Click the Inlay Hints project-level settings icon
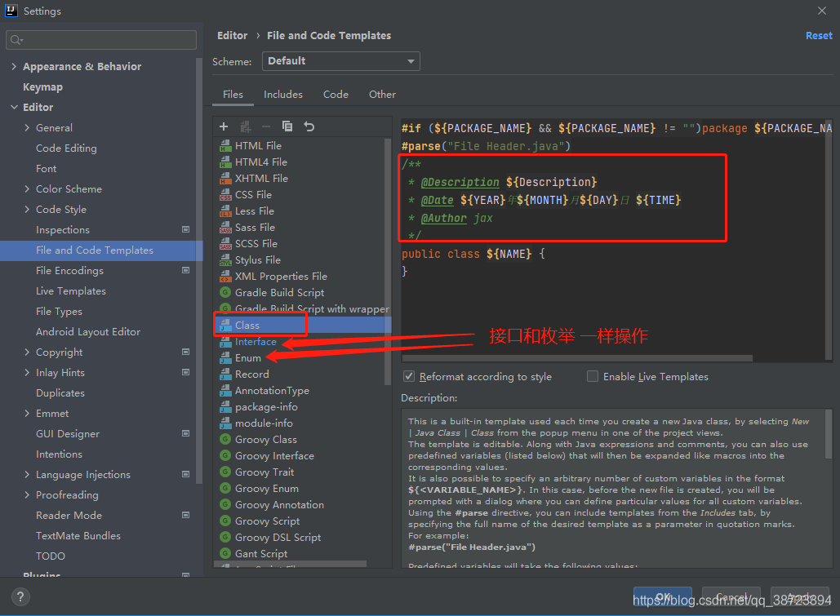Viewport: 840px width, 616px height. click(x=186, y=372)
